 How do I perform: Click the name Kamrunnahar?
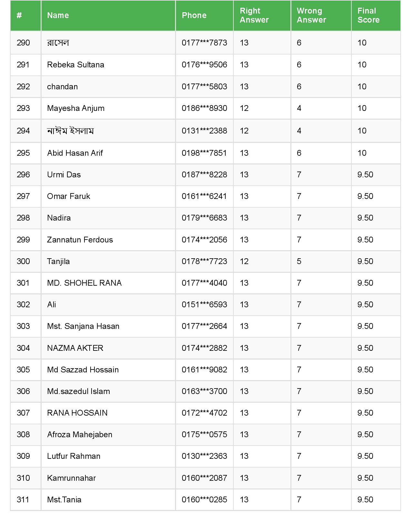pyautogui.click(x=71, y=478)
